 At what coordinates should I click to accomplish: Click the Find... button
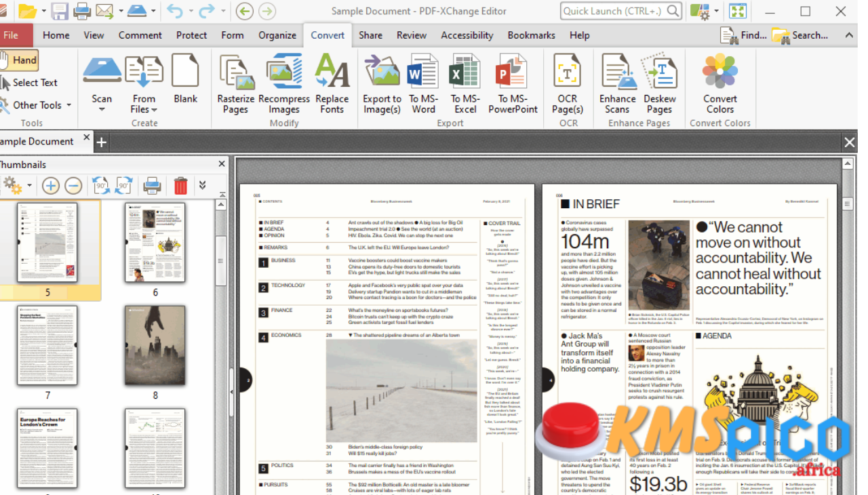click(743, 35)
